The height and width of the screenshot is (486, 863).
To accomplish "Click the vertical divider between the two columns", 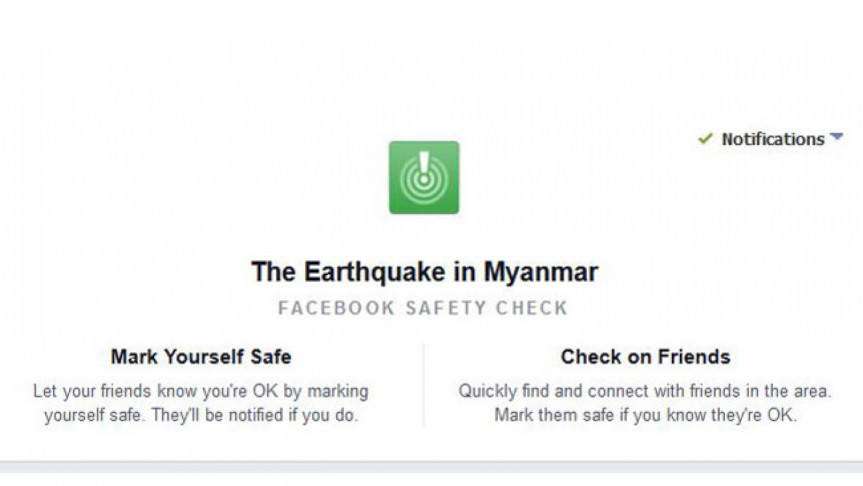I will click(423, 385).
